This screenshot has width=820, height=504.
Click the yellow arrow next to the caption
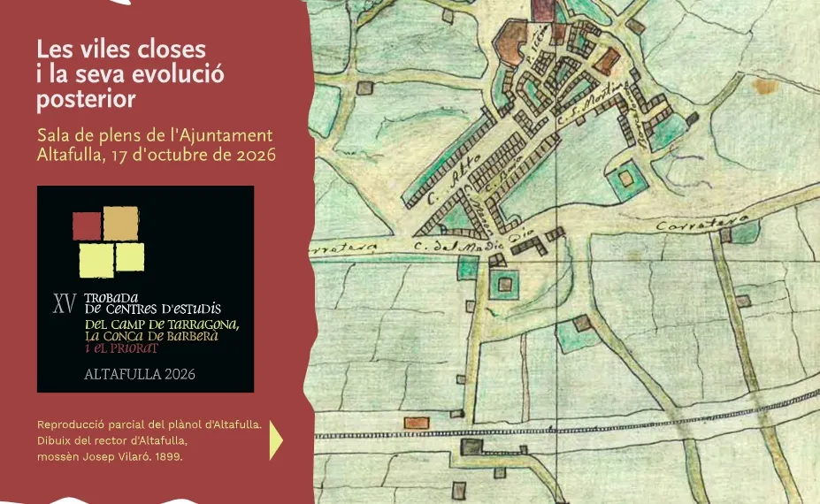tap(276, 440)
